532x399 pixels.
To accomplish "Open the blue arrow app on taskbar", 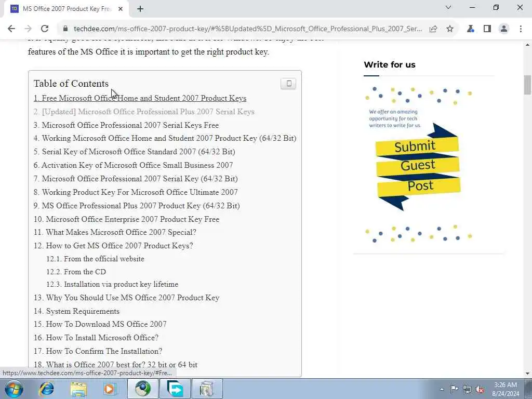I will (x=175, y=389).
